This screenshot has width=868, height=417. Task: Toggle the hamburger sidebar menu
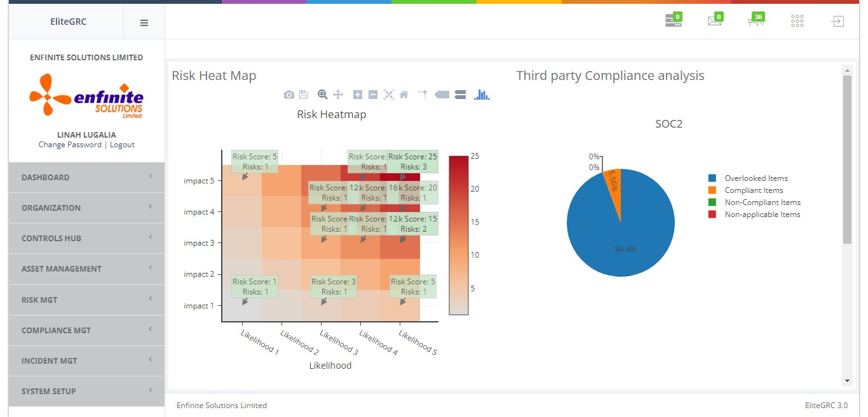pyautogui.click(x=144, y=23)
